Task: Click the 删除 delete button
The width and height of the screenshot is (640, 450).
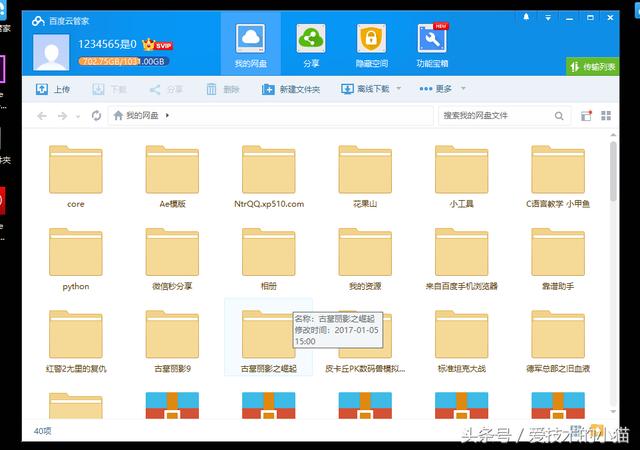Action: (222, 89)
